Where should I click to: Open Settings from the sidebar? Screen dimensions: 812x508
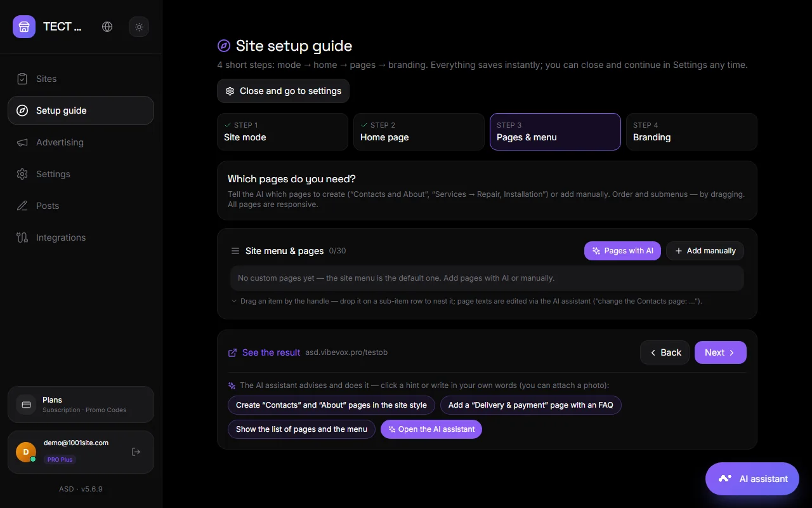click(x=81, y=174)
